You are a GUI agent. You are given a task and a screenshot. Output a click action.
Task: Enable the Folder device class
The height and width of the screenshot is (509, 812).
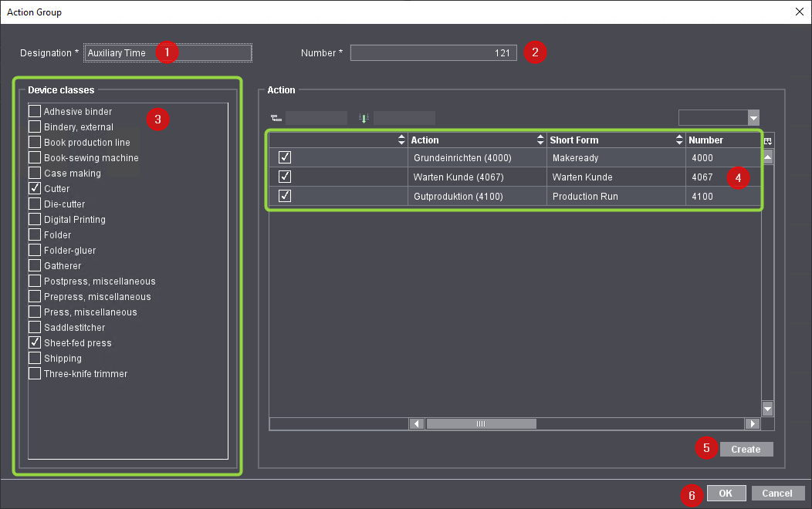click(34, 234)
